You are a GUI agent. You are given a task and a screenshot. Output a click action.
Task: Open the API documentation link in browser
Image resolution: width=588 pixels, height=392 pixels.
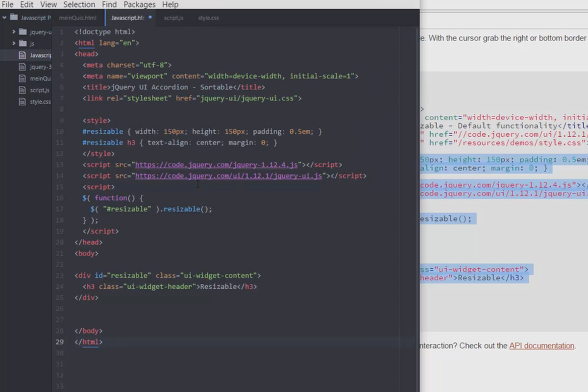(x=541, y=345)
